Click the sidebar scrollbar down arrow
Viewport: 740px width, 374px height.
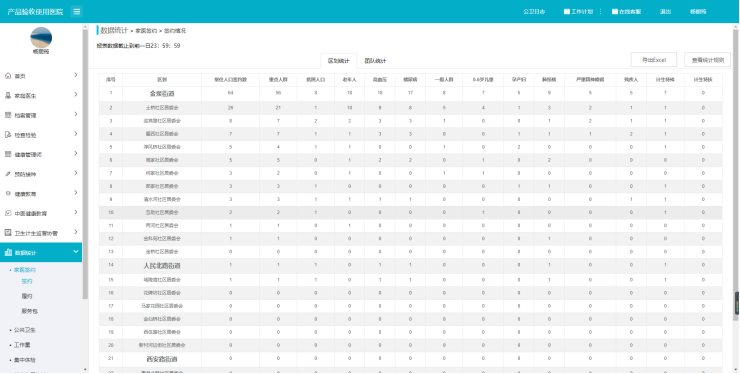[x=85, y=370]
